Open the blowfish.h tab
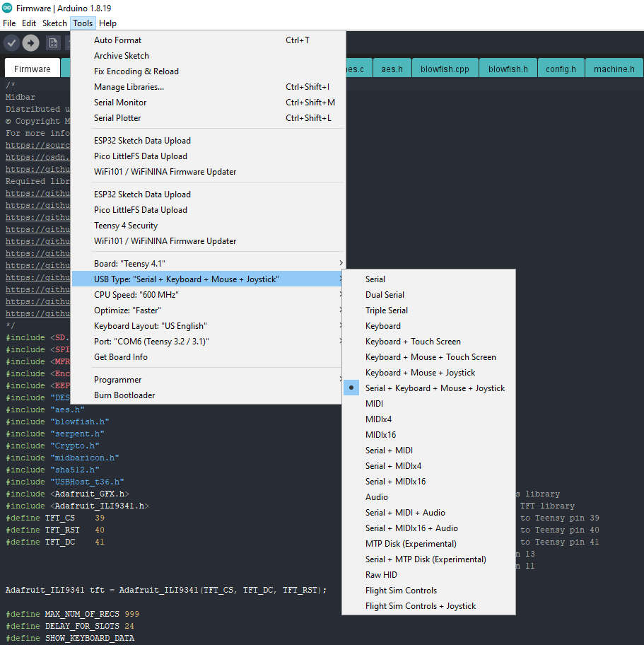 pos(508,69)
